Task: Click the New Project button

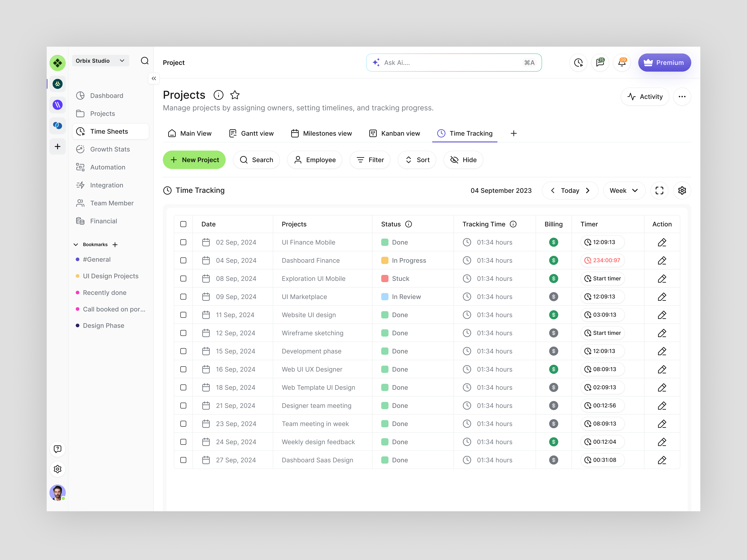Action: (x=194, y=160)
